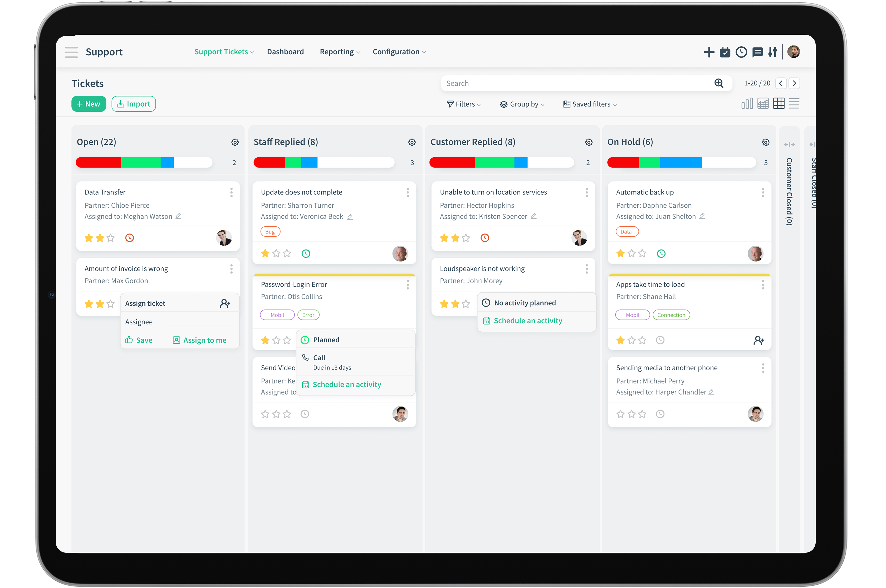Toggle the third priority star on Data Transfer
This screenshot has width=886, height=588.
(x=110, y=238)
